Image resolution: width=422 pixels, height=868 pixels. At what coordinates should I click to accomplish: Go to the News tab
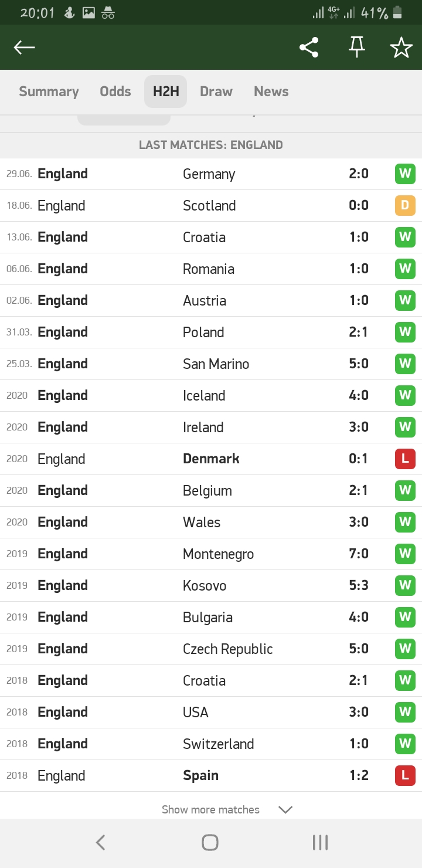click(271, 91)
